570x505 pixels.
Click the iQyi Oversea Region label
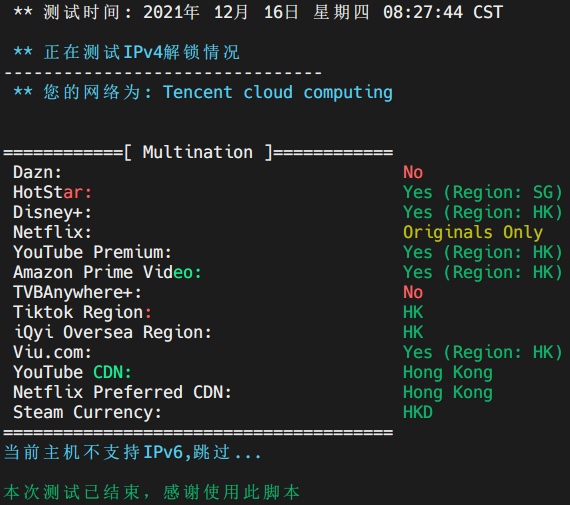coord(112,333)
